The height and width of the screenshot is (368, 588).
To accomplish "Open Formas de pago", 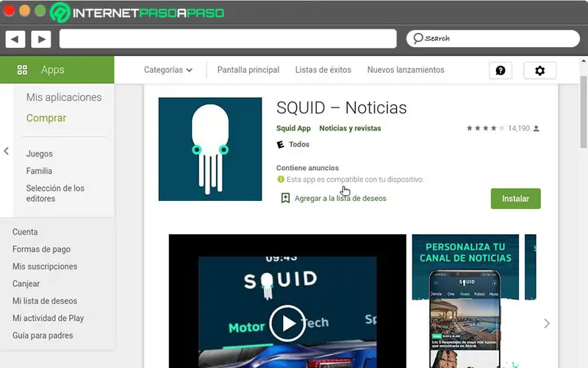I will point(41,249).
